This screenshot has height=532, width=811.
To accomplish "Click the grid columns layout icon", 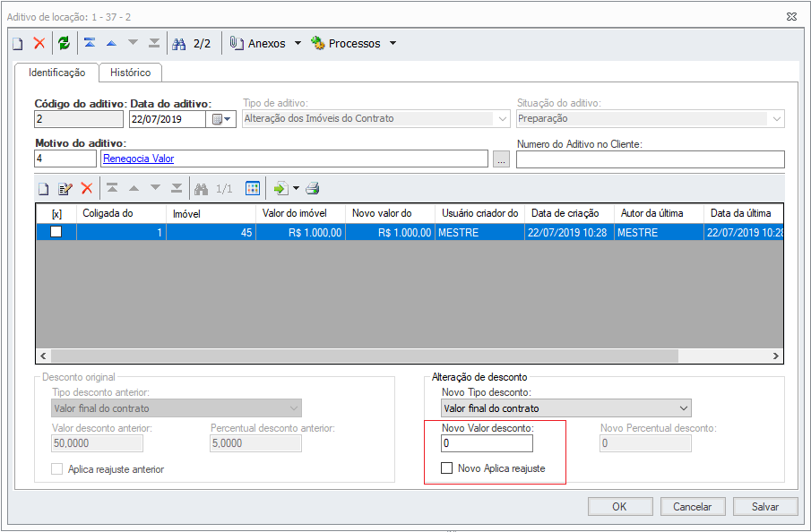I will pyautogui.click(x=253, y=189).
